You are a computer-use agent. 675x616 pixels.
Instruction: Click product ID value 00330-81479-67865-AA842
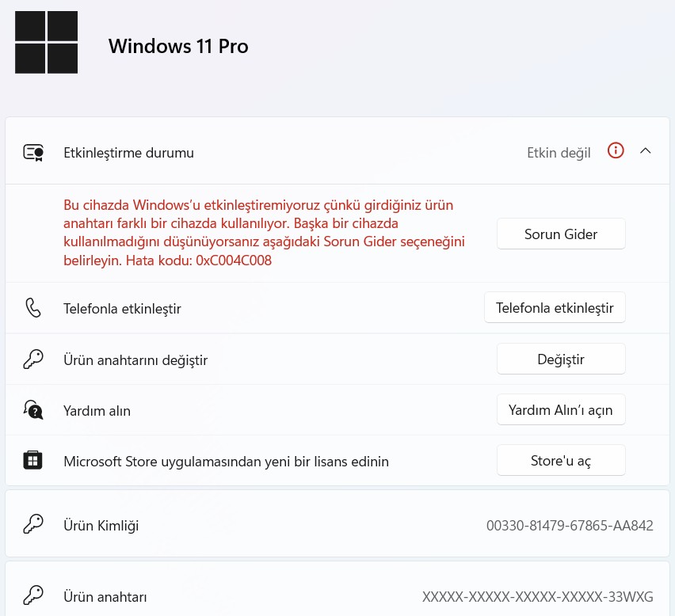[570, 525]
